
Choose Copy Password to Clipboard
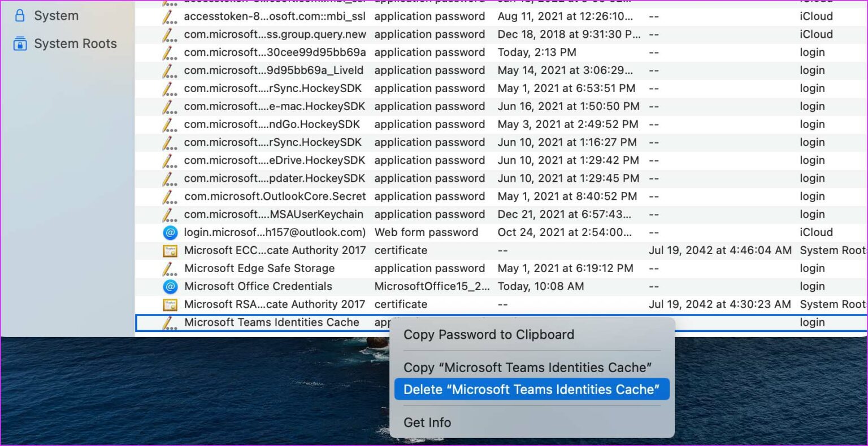tap(488, 334)
